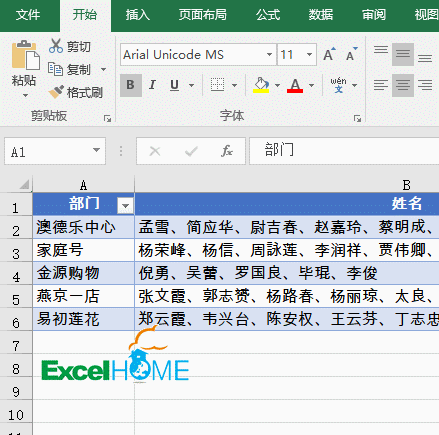Viewport: 439px width, 435px height.
Task: Select column A header
Action: (x=83, y=185)
